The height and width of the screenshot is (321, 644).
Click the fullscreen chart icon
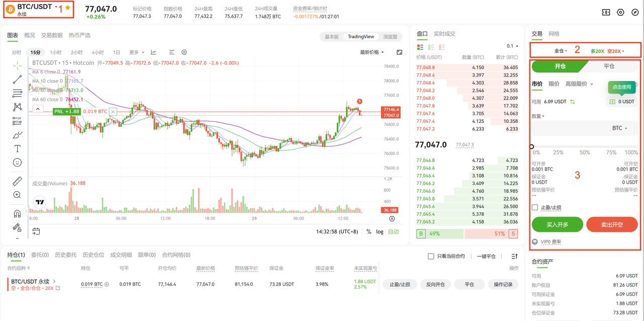tap(399, 52)
